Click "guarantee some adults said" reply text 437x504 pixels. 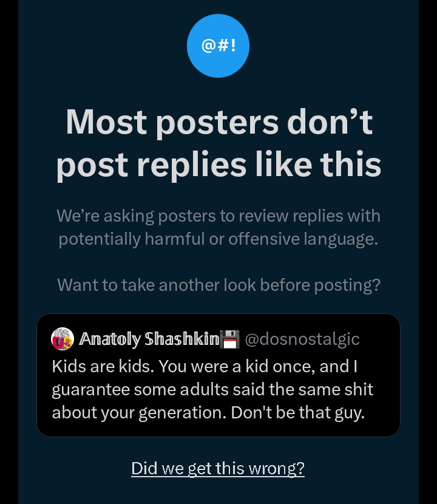[158, 390]
